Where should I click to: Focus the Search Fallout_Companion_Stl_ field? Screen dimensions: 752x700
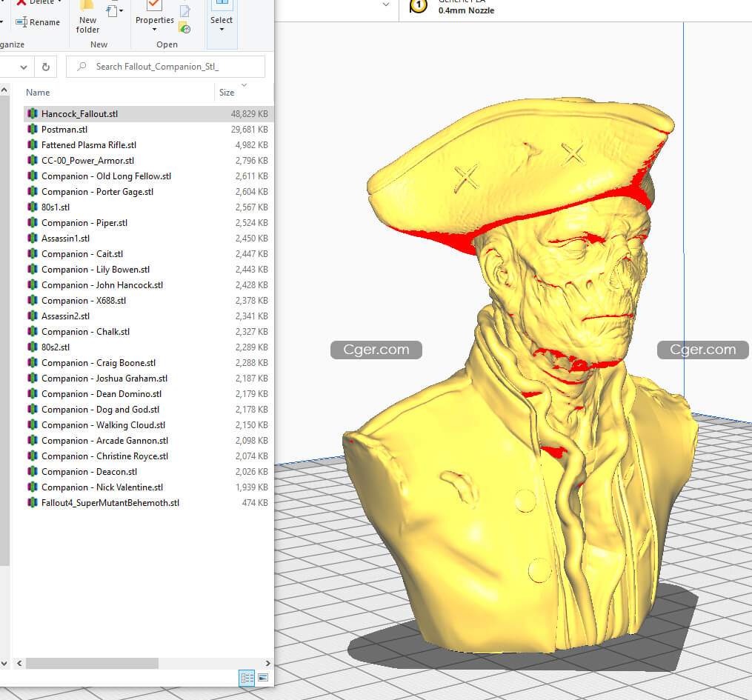click(x=165, y=67)
